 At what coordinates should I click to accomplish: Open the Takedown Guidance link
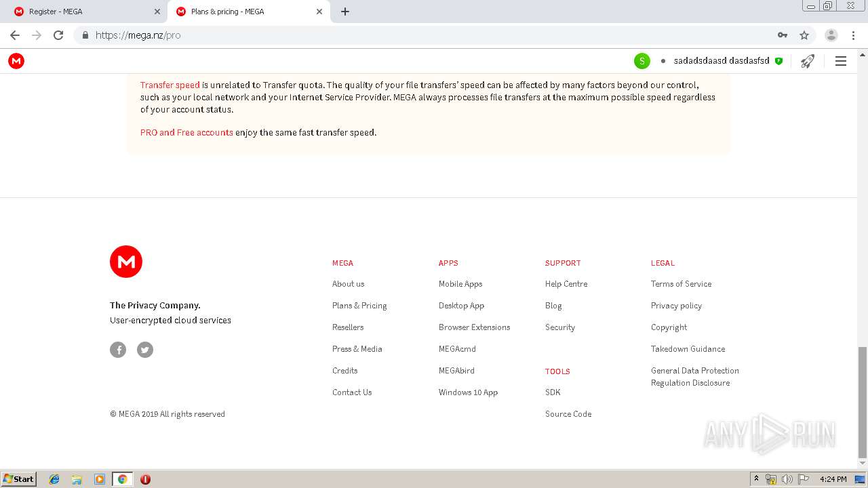click(688, 349)
